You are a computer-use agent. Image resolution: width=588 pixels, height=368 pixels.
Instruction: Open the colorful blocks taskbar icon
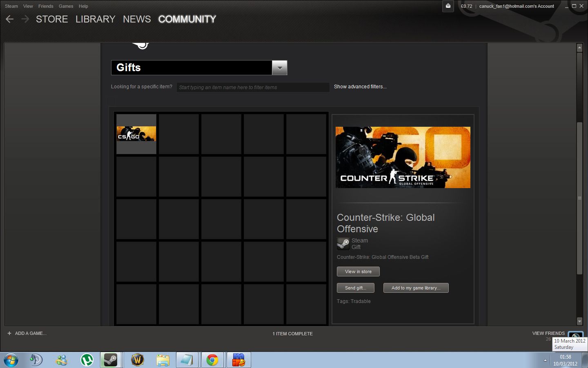pyautogui.click(x=238, y=360)
